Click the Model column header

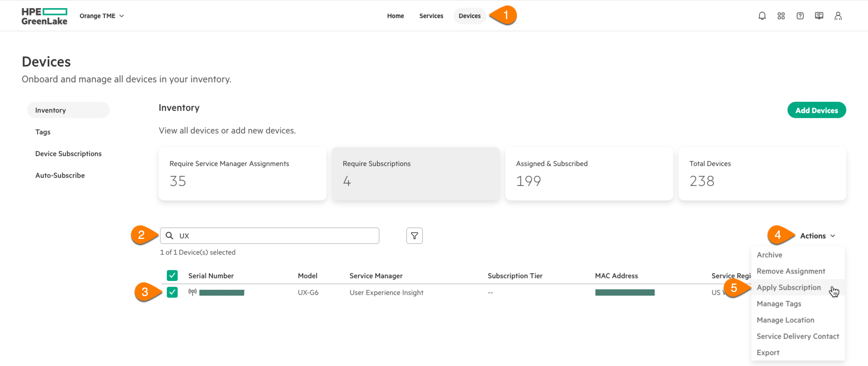tap(307, 276)
